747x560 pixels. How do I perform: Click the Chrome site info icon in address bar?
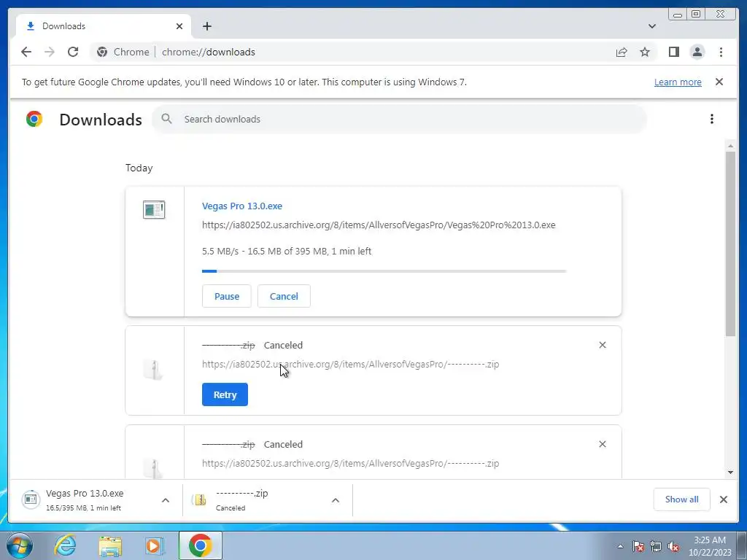click(102, 52)
